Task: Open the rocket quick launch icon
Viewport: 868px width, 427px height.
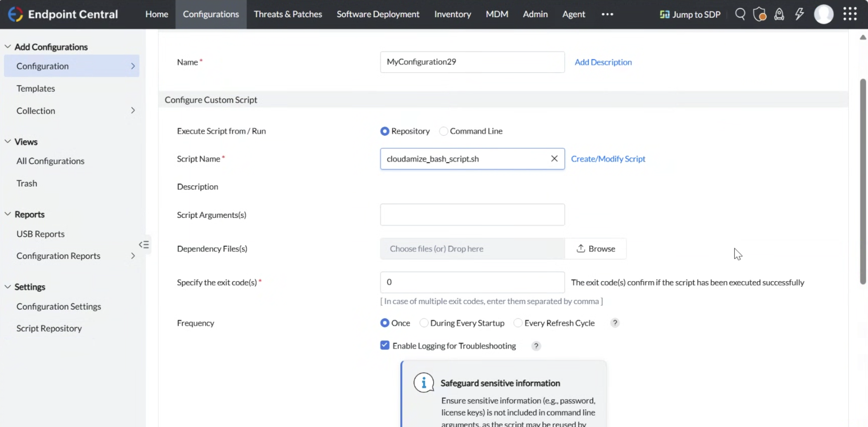Action: coord(779,14)
